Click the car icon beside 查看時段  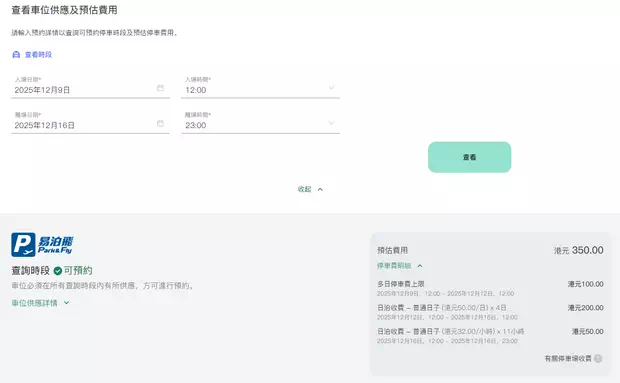pyautogui.click(x=16, y=55)
